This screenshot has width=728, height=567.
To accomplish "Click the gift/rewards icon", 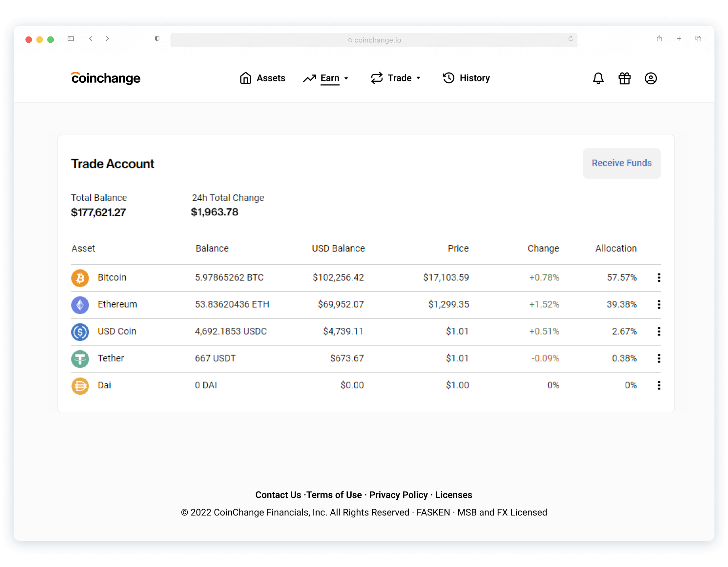I will click(x=625, y=77).
